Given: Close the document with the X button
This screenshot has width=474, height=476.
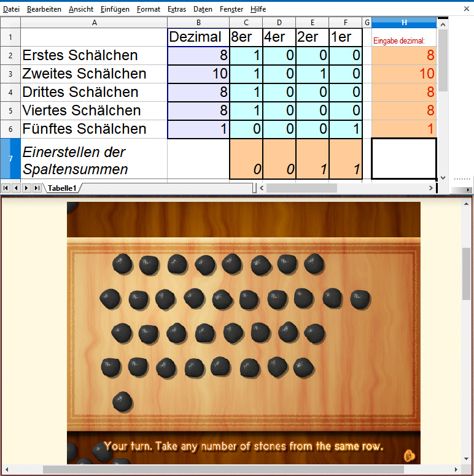Looking at the screenshot, I should [467, 9].
